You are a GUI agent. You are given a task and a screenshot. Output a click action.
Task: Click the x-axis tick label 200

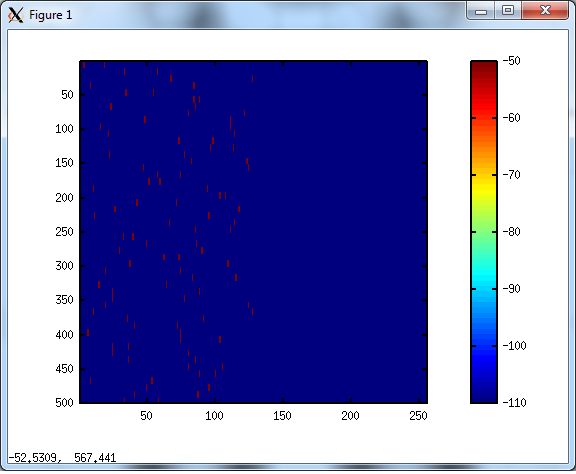click(x=350, y=416)
